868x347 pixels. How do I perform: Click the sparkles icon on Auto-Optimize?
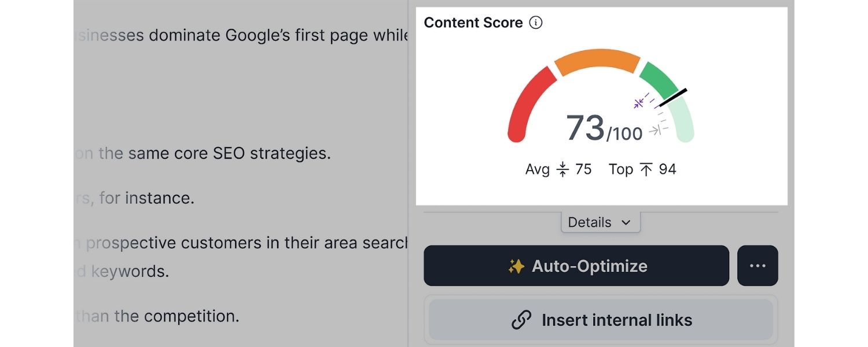[516, 266]
